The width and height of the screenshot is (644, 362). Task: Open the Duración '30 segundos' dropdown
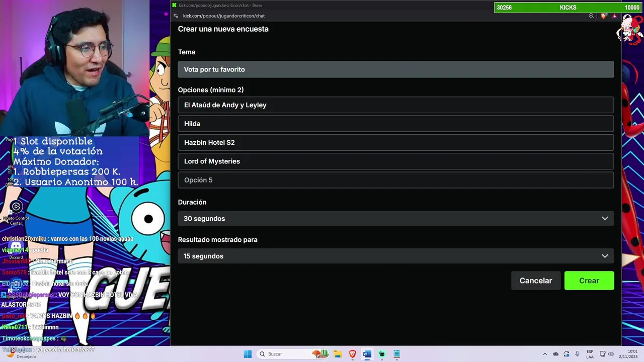click(395, 219)
